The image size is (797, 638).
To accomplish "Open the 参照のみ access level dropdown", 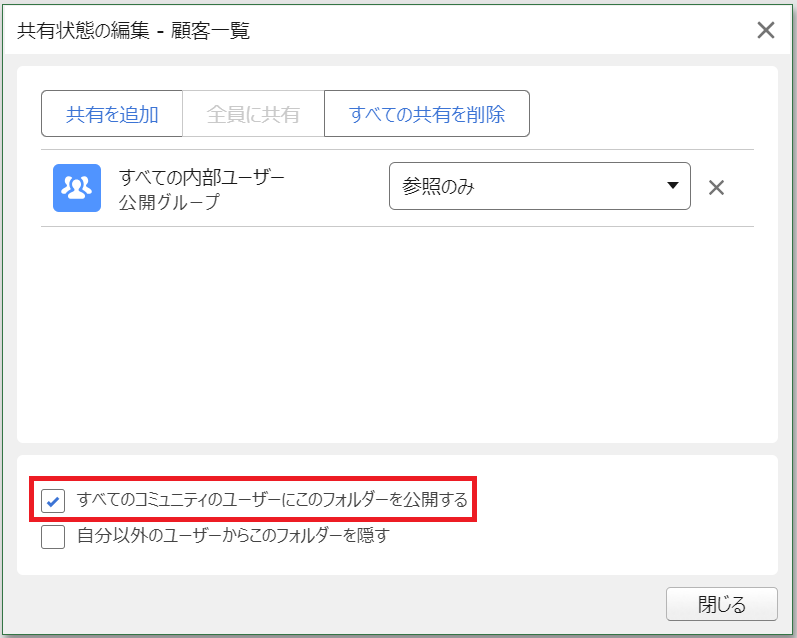I will click(x=539, y=186).
